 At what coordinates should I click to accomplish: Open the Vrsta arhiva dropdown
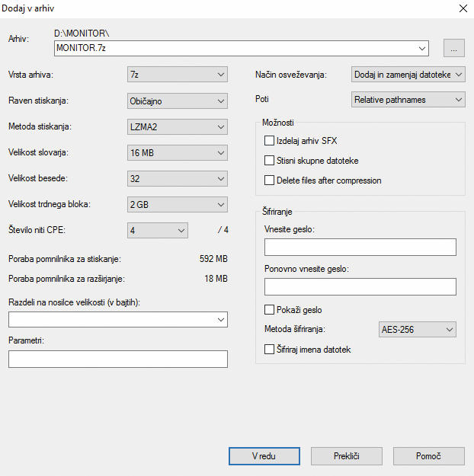[x=177, y=75]
